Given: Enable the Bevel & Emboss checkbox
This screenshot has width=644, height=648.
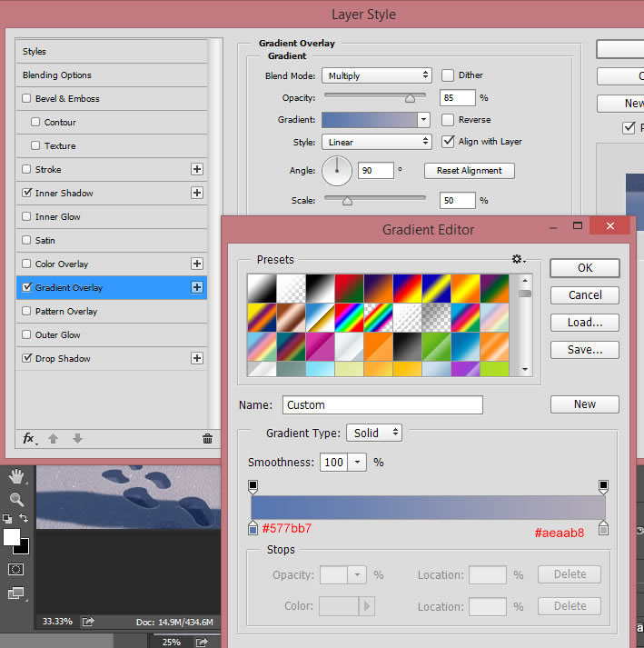Looking at the screenshot, I should click(26, 98).
